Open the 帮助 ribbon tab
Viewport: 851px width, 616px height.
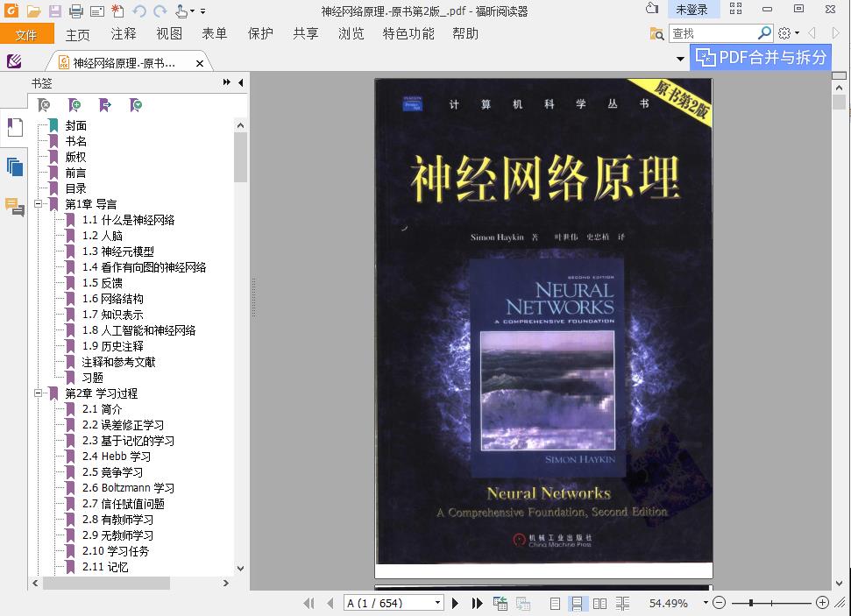tap(465, 33)
